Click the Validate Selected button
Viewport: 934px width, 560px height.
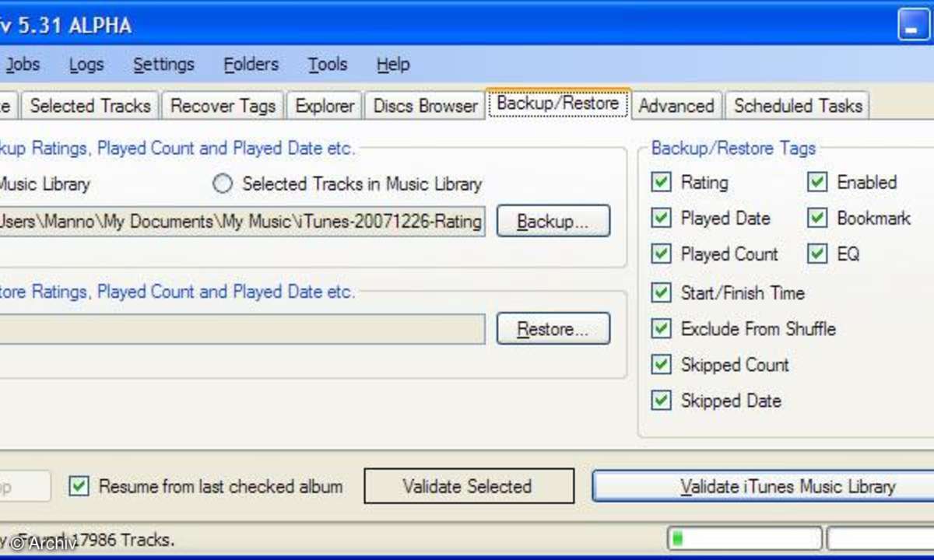[469, 486]
